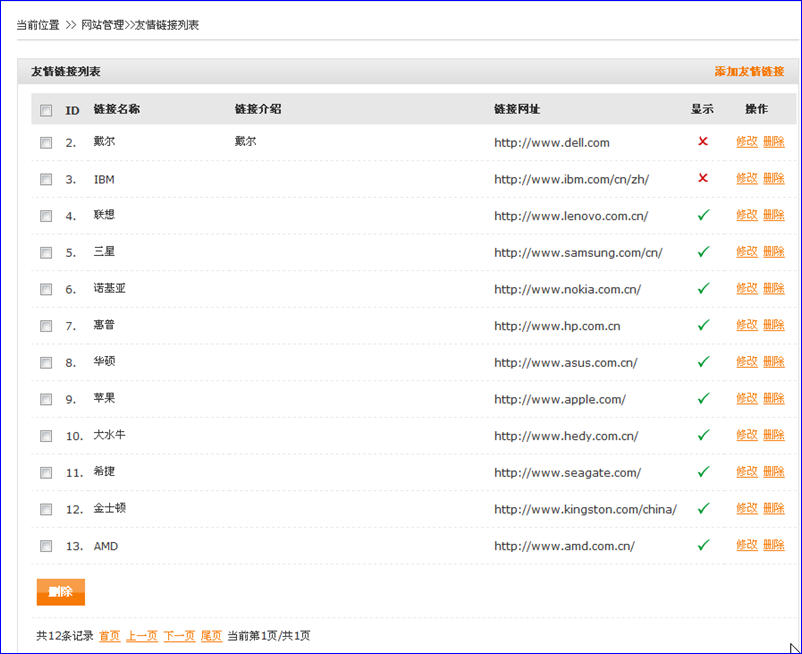802x654 pixels.
Task: Tick checkbox for row 11 希捷
Action: click(46, 472)
